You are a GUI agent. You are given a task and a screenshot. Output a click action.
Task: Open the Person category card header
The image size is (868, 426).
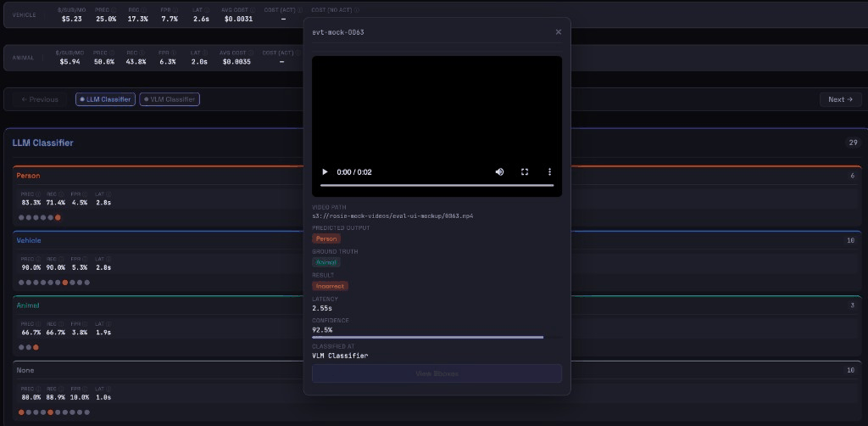point(437,176)
